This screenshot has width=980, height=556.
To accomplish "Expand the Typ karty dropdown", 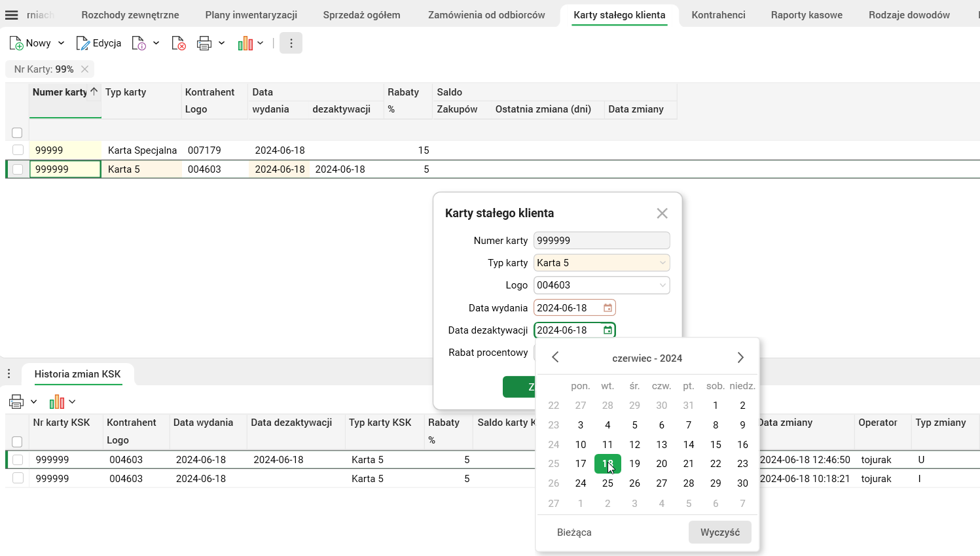I will coord(662,263).
